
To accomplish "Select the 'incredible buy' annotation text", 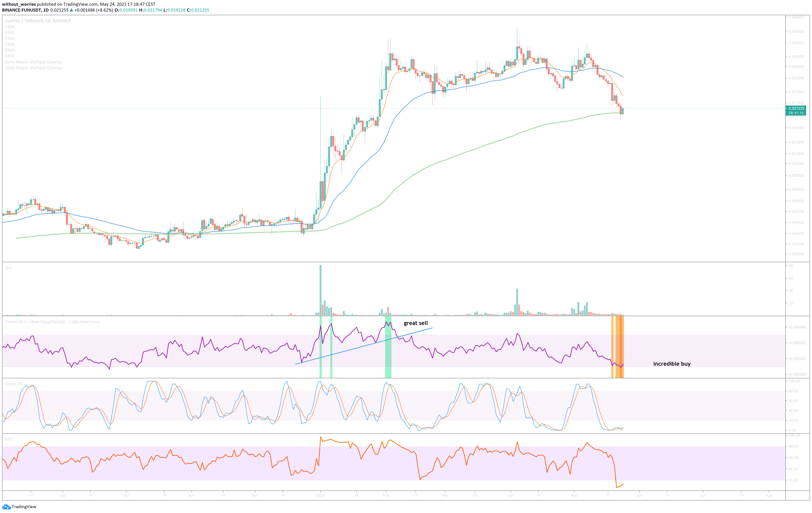I will [x=672, y=364].
